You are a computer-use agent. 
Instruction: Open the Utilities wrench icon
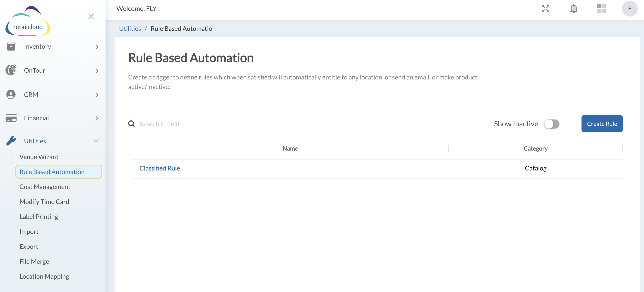pos(10,141)
